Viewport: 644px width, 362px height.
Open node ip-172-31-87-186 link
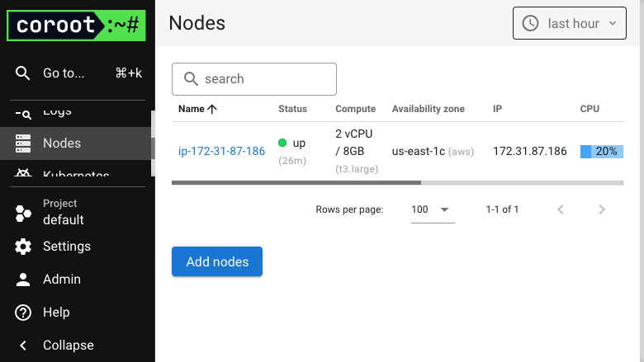(x=222, y=151)
